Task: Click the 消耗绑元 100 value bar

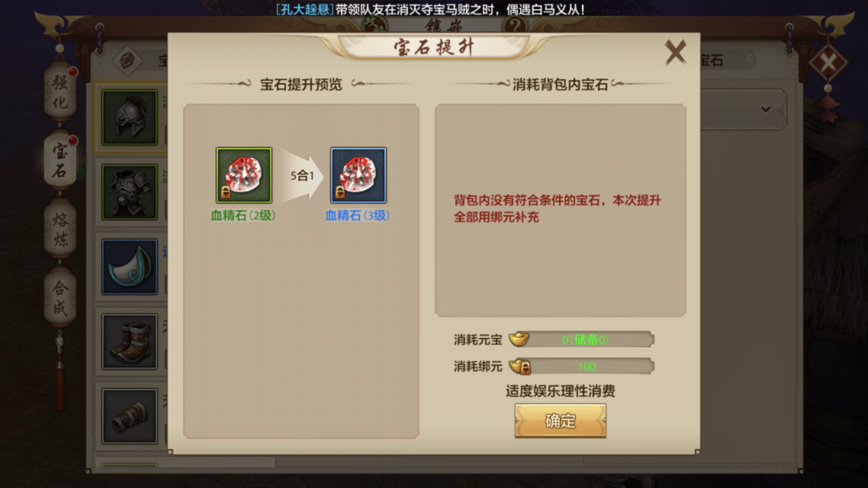Action: tap(586, 367)
